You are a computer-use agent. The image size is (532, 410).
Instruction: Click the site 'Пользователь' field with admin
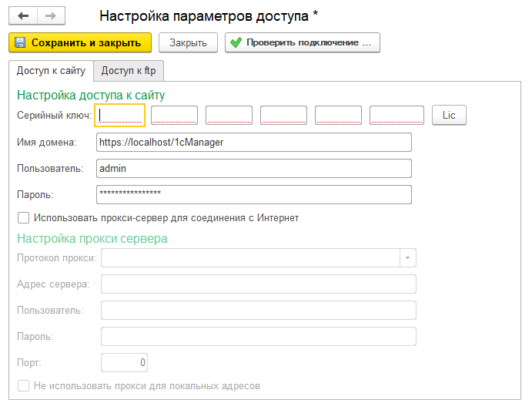[254, 169]
